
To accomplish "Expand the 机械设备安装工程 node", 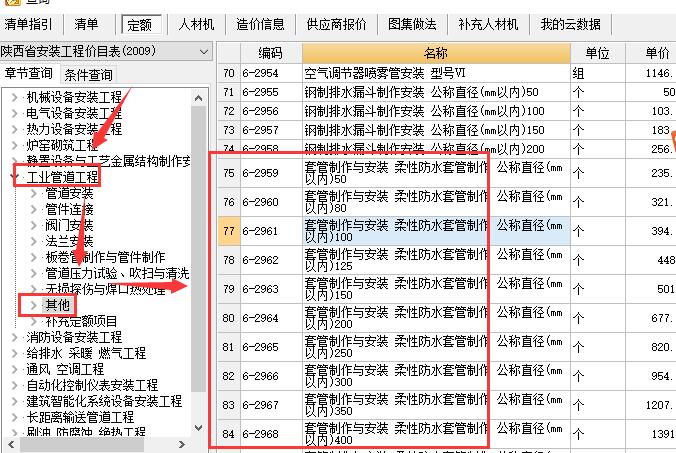I will (15, 97).
